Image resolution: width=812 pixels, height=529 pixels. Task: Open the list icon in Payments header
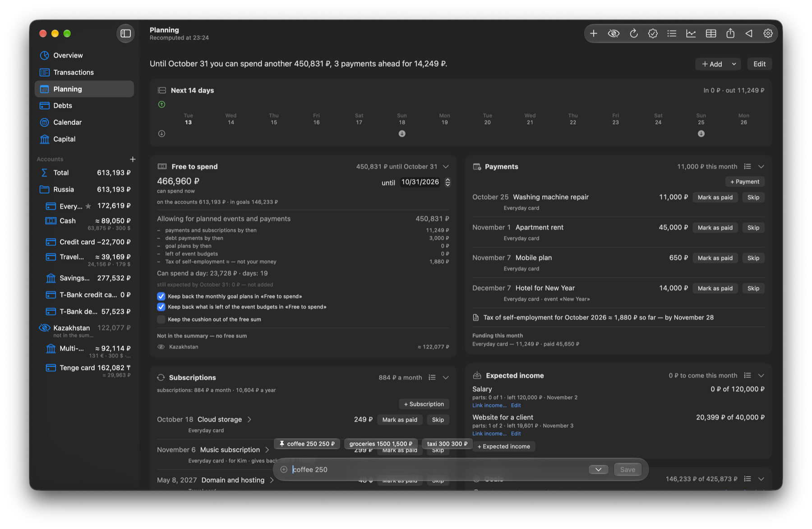(747, 166)
